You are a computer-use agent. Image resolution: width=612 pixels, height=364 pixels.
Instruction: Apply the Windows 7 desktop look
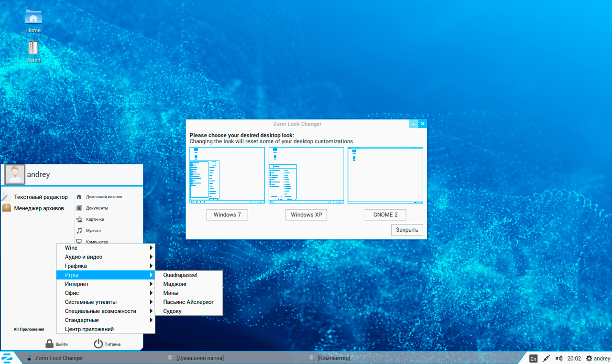point(227,214)
